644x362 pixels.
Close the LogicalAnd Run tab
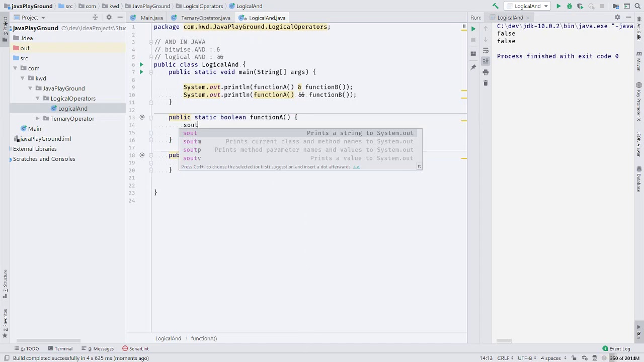(x=528, y=18)
